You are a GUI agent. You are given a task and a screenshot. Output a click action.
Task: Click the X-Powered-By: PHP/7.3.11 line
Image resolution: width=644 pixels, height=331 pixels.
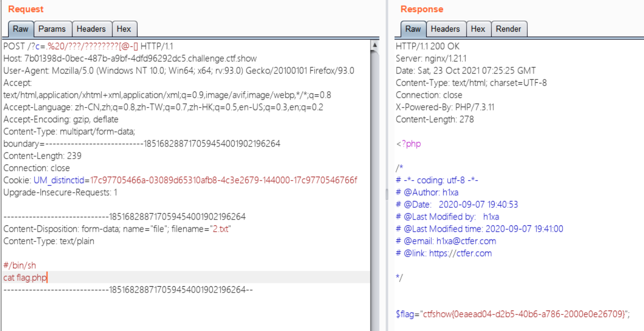click(445, 107)
